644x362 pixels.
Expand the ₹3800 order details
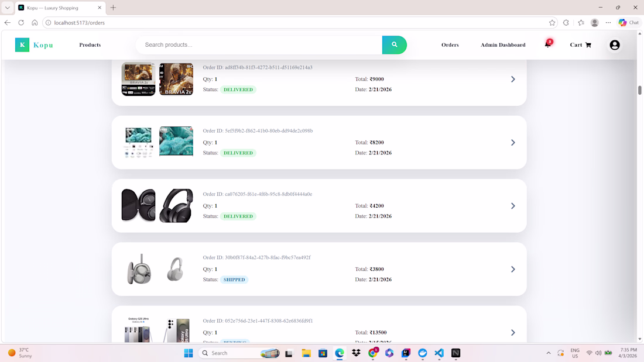coord(513,269)
